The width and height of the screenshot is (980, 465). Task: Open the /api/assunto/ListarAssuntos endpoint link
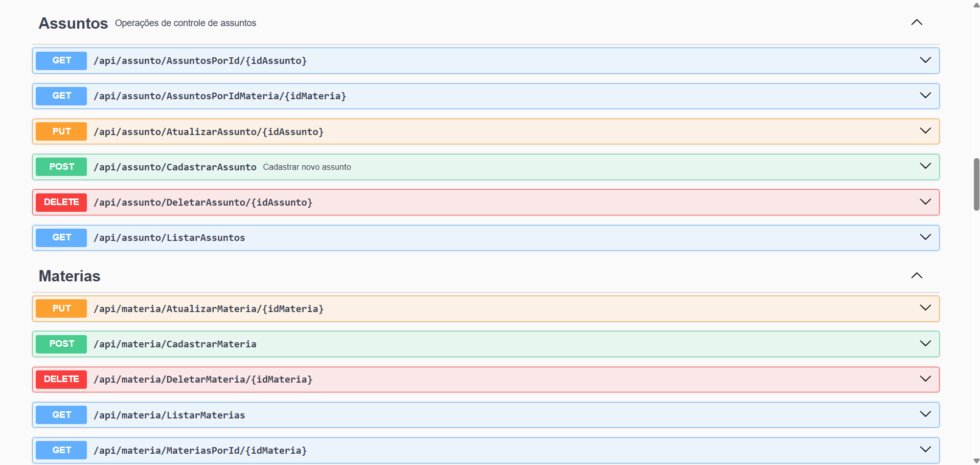click(x=169, y=237)
